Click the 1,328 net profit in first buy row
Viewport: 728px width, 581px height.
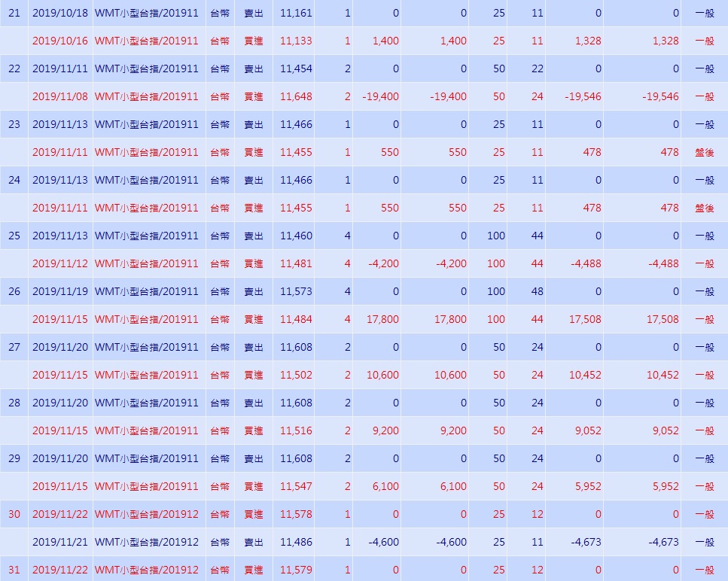[588, 41]
